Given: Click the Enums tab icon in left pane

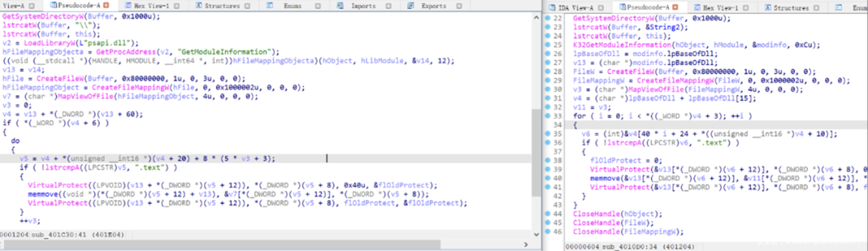Looking at the screenshot, I should tap(269, 6).
